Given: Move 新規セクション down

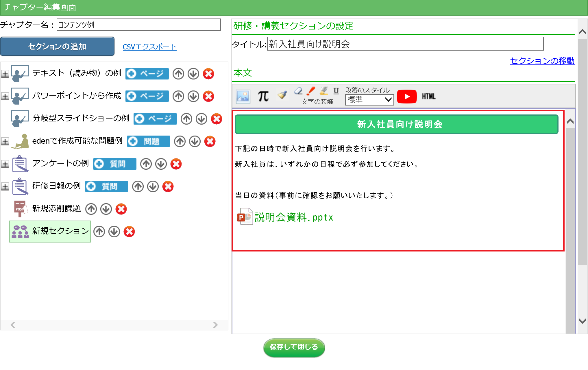Looking at the screenshot, I should pyautogui.click(x=114, y=232).
